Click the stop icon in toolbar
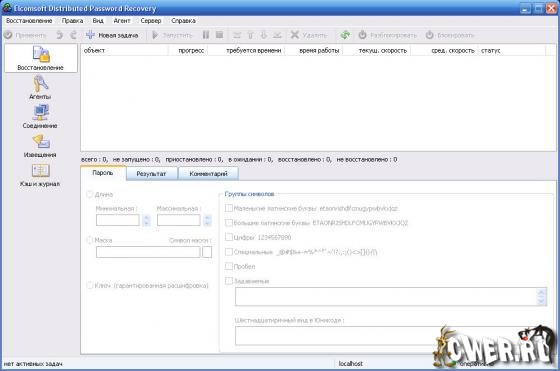 tap(219, 35)
